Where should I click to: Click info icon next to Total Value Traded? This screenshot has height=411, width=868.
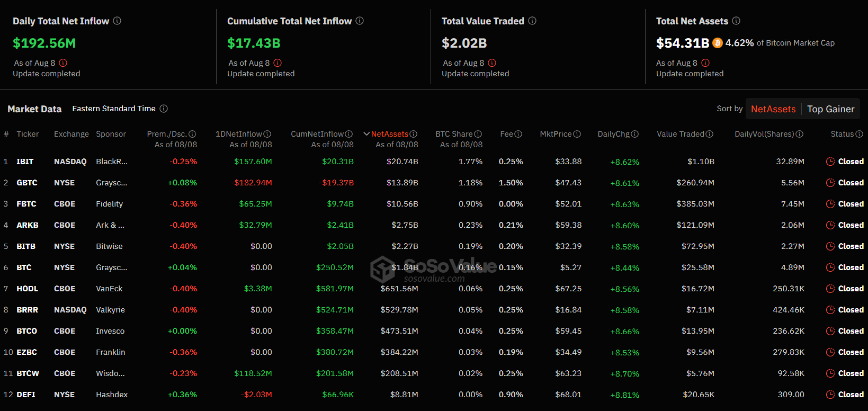(532, 21)
